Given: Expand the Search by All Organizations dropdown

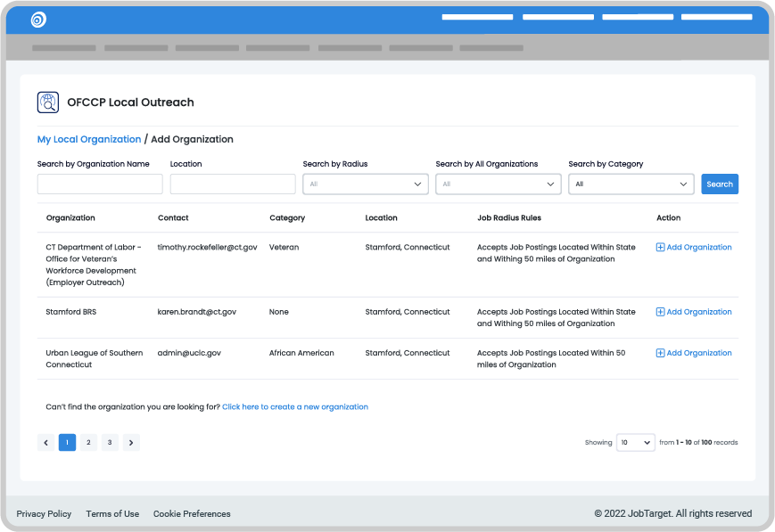Looking at the screenshot, I should coord(498,184).
